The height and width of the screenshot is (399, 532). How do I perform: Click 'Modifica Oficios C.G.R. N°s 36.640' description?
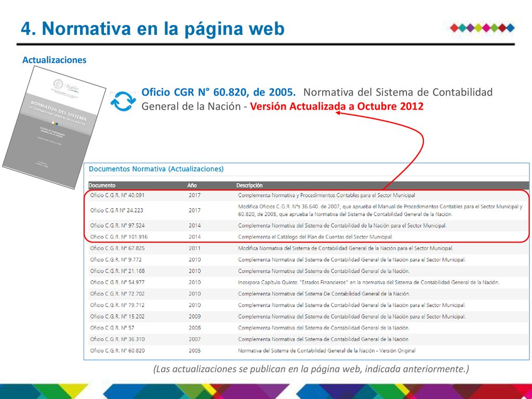coord(380,210)
